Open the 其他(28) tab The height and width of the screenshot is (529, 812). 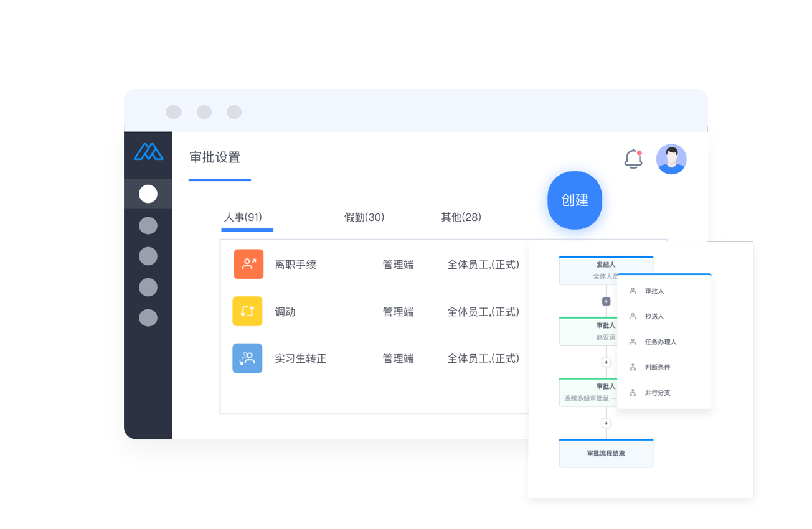[x=461, y=217]
